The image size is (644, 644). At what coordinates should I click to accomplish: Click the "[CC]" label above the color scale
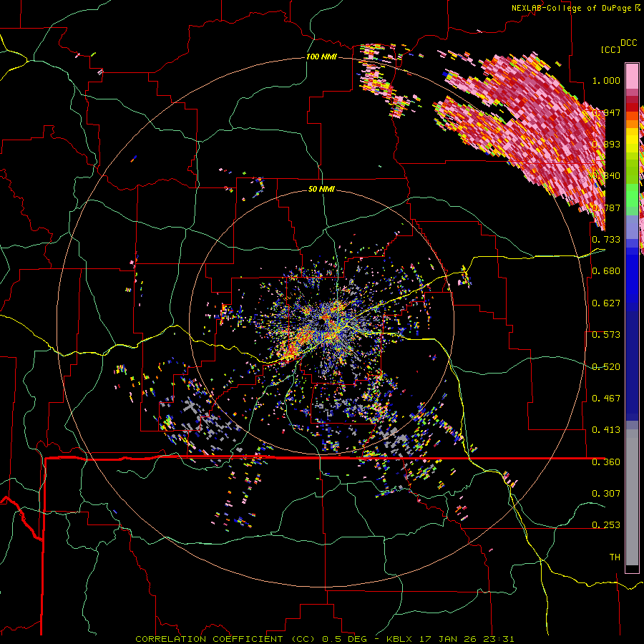pos(610,49)
